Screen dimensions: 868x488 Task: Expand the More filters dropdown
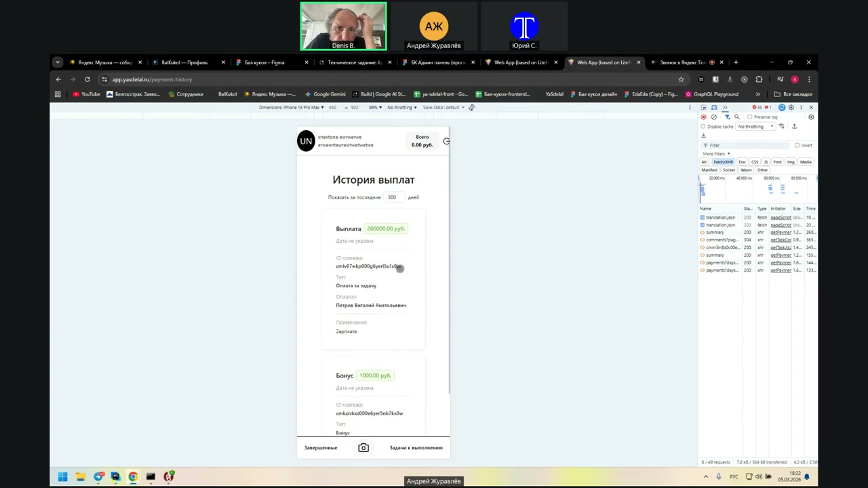pos(716,154)
